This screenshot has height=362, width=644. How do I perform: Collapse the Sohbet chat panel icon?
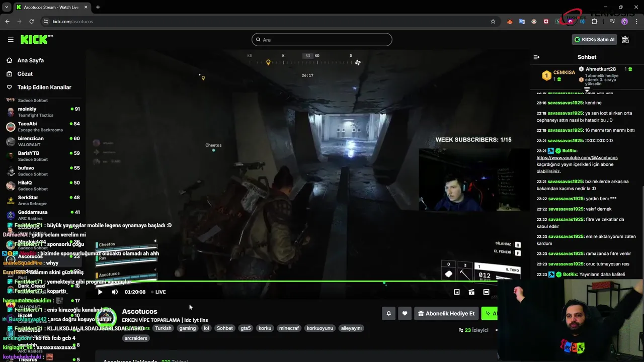[536, 57]
